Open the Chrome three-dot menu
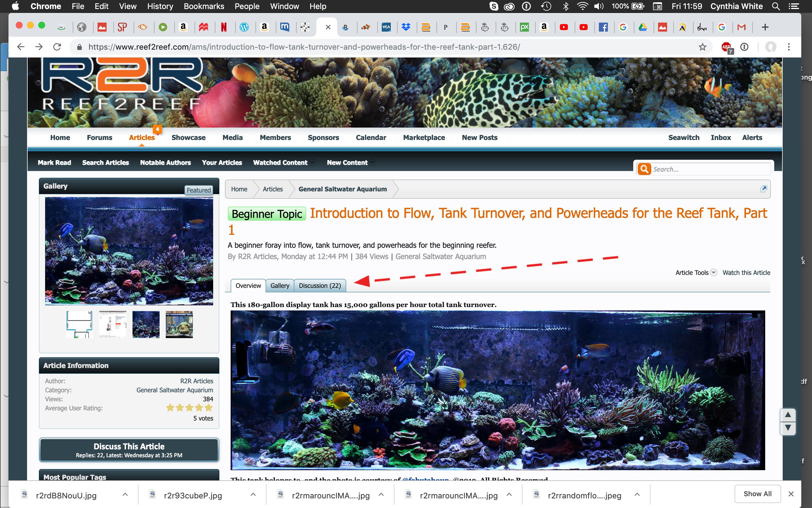The width and height of the screenshot is (812, 508). (789, 47)
